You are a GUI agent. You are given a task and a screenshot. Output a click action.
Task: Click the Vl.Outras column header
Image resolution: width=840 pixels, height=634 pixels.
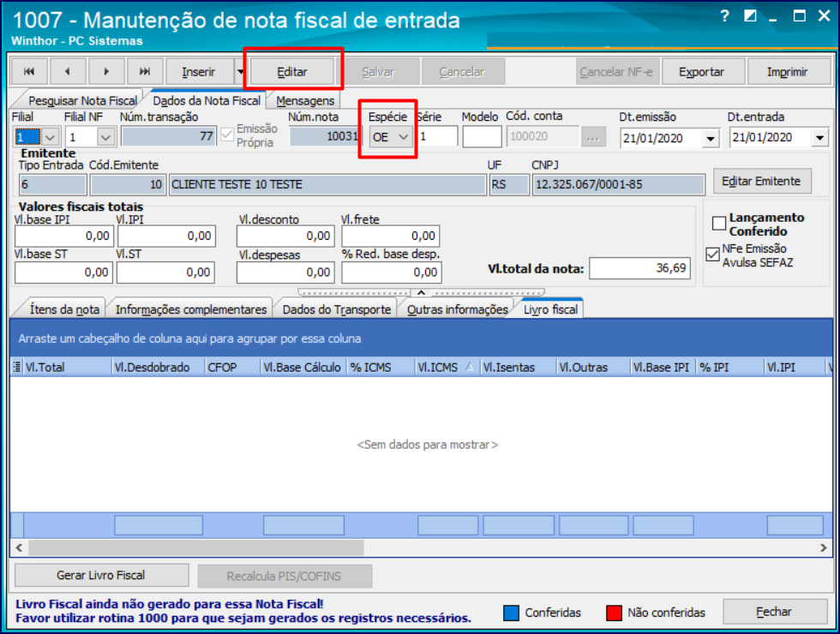593,368
